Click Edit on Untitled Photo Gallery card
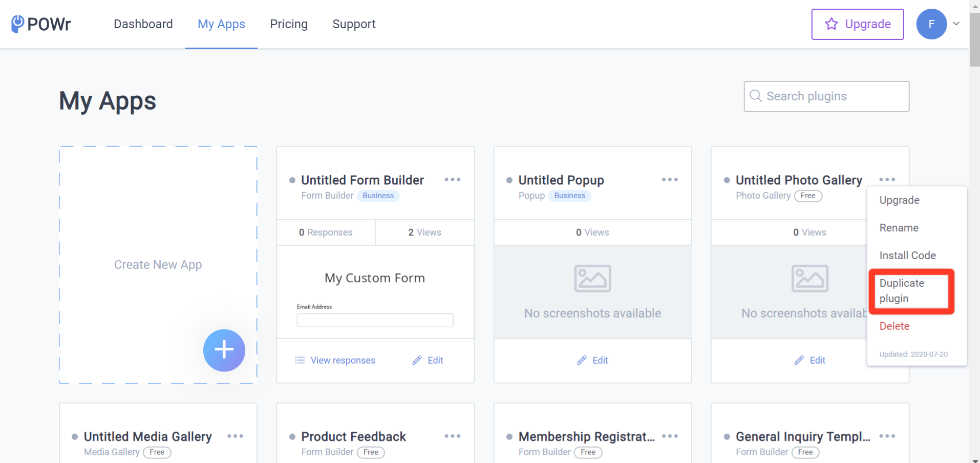This screenshot has height=463, width=980. pyautogui.click(x=810, y=360)
